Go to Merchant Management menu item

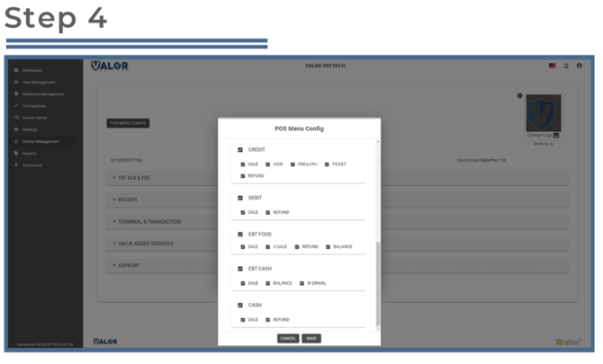tap(43, 94)
